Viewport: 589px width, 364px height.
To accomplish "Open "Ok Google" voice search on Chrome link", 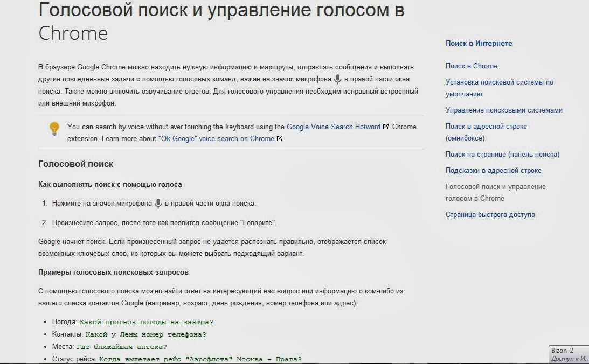I will click(x=217, y=138).
